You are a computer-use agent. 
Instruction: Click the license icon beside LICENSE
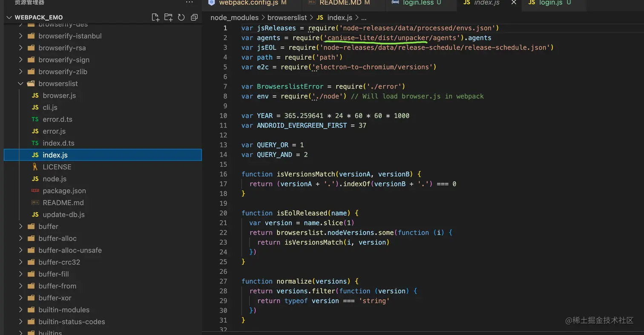tap(35, 167)
